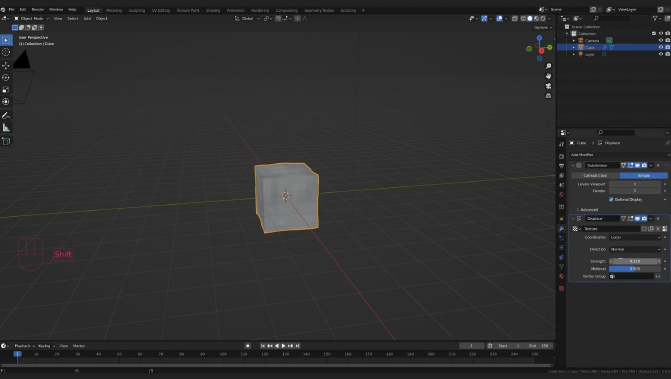671x379 pixels.
Task: Select the Scale tool
Action: 6,90
